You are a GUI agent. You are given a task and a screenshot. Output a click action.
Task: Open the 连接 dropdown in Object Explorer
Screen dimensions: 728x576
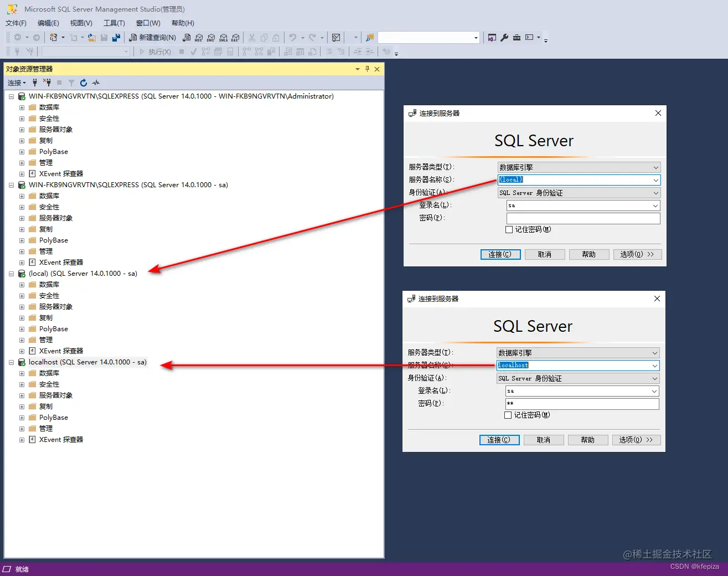click(x=17, y=83)
